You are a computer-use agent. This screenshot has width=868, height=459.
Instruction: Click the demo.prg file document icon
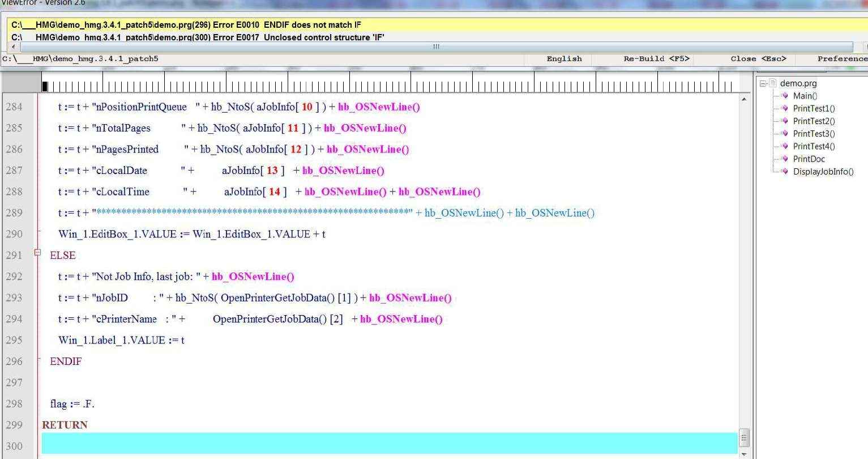[x=773, y=83]
